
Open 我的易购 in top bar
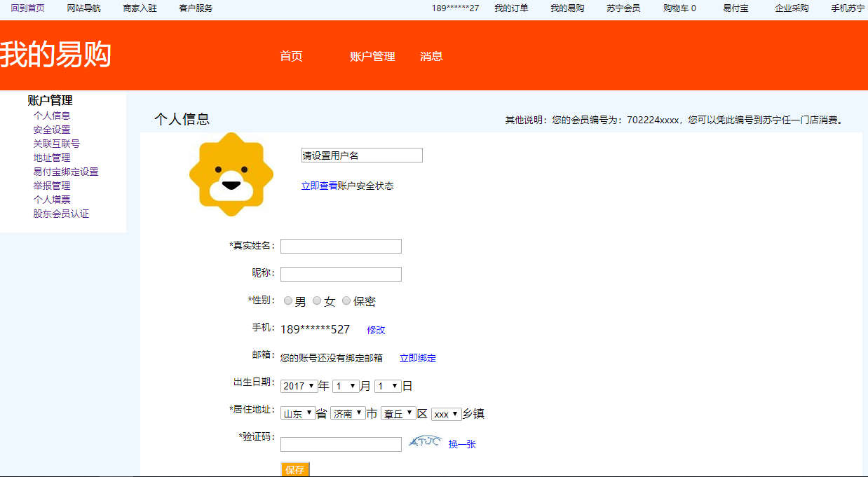567,8
